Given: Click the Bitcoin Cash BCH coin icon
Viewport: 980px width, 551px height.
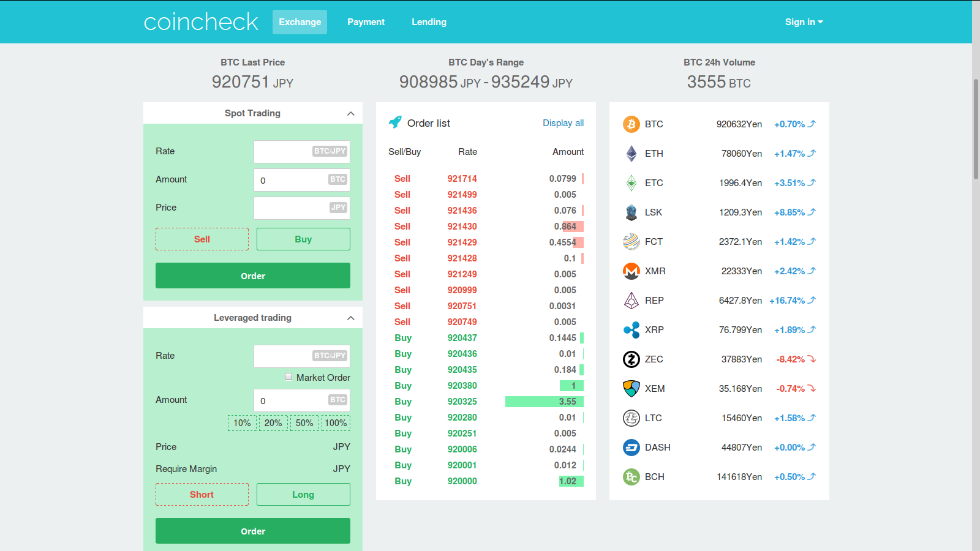Looking at the screenshot, I should [631, 477].
